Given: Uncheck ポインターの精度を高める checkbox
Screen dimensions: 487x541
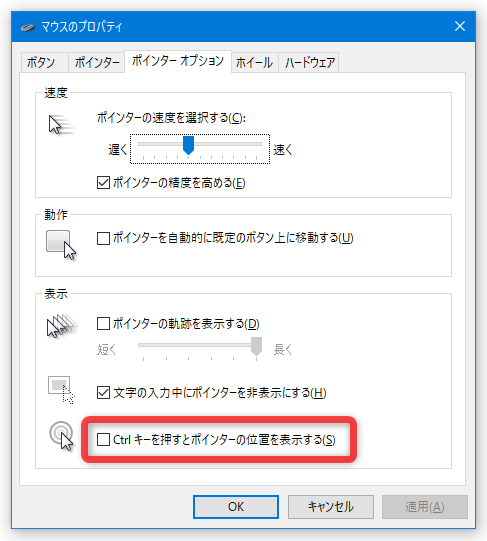Looking at the screenshot, I should point(103,183).
